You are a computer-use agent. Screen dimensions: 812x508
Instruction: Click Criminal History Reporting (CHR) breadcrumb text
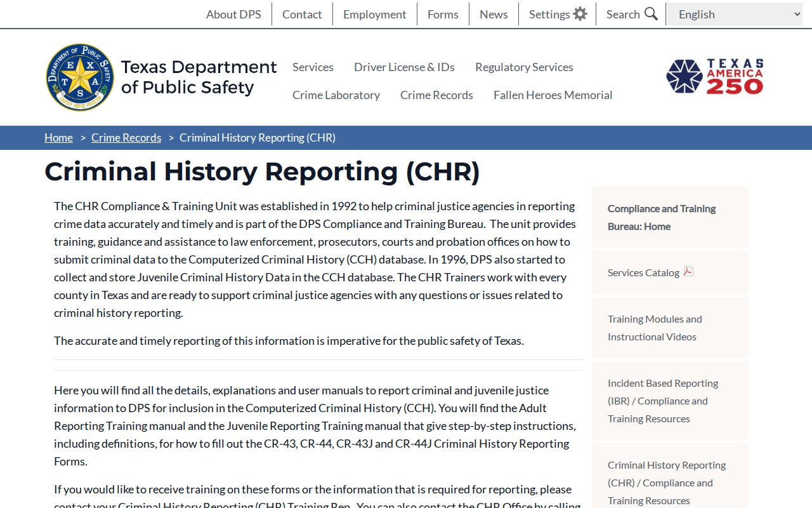click(258, 138)
